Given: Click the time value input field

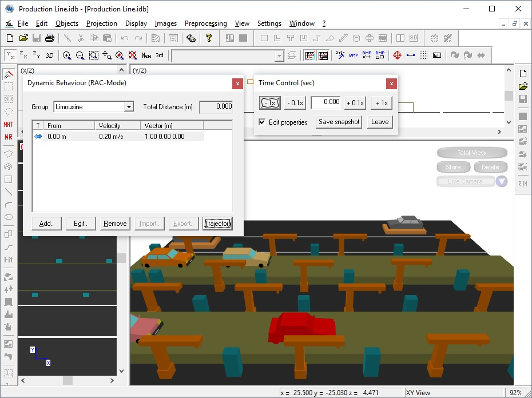Looking at the screenshot, I should (325, 102).
